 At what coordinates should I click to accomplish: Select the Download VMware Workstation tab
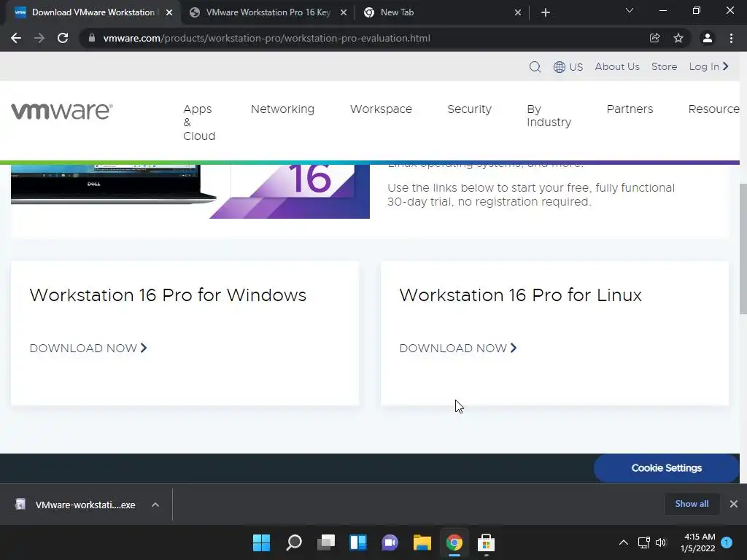tap(93, 12)
